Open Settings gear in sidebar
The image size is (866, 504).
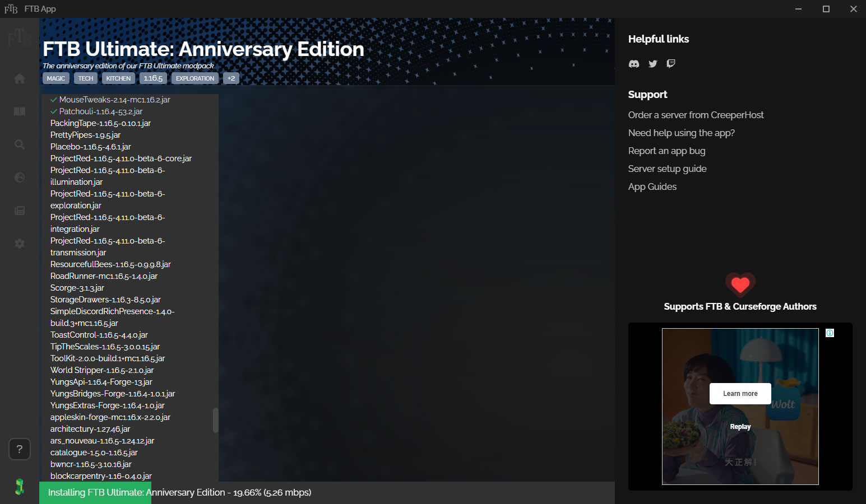click(20, 244)
